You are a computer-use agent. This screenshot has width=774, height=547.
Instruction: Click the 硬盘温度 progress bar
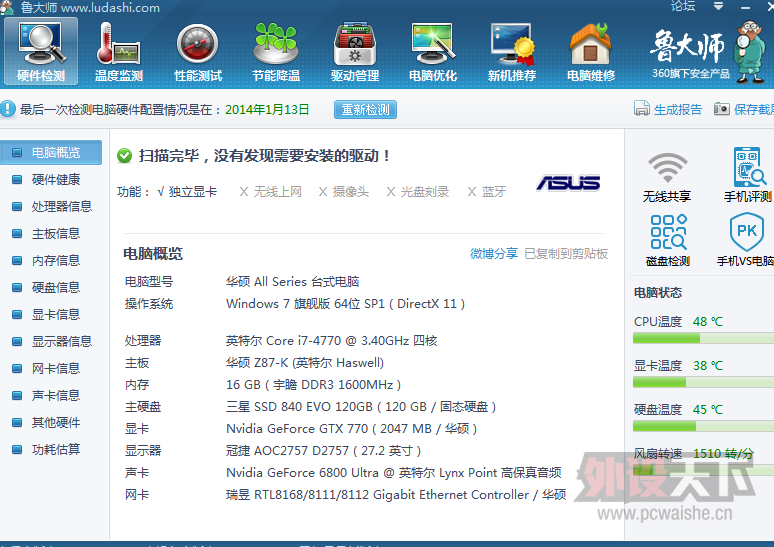(703, 426)
